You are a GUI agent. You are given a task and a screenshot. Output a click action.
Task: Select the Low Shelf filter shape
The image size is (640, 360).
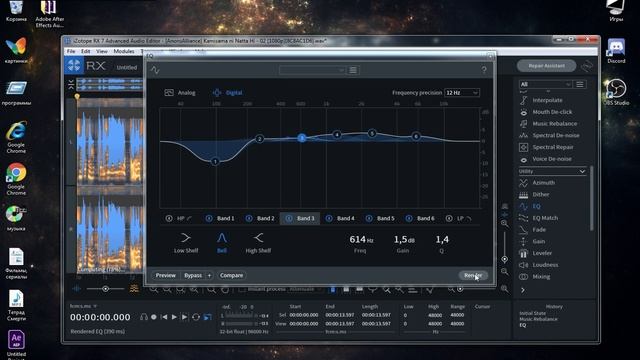186,243
